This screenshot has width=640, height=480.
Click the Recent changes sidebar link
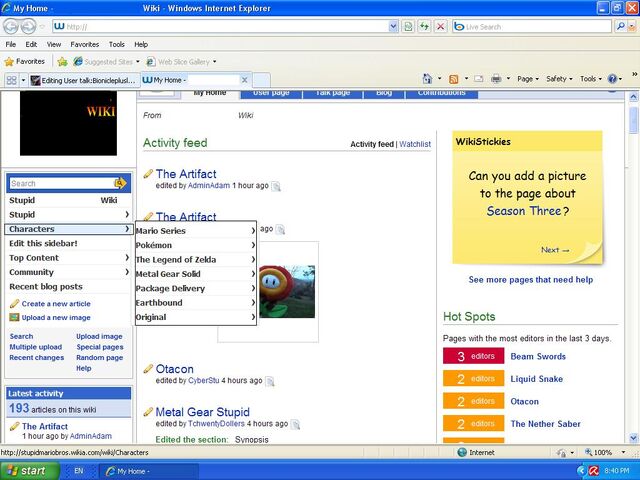point(37,358)
